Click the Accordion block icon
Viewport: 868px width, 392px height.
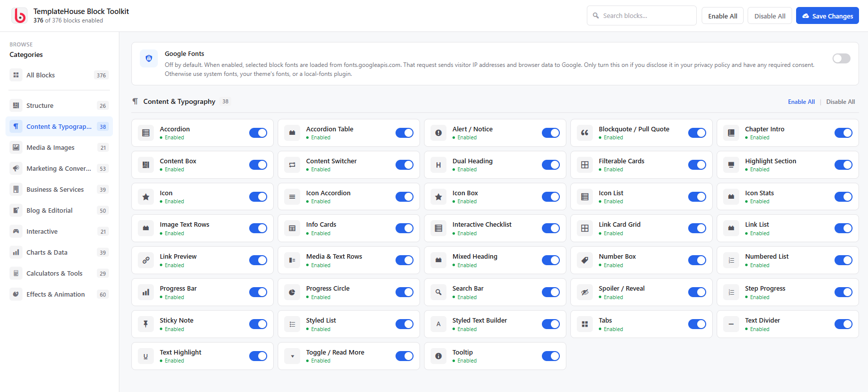point(146,133)
